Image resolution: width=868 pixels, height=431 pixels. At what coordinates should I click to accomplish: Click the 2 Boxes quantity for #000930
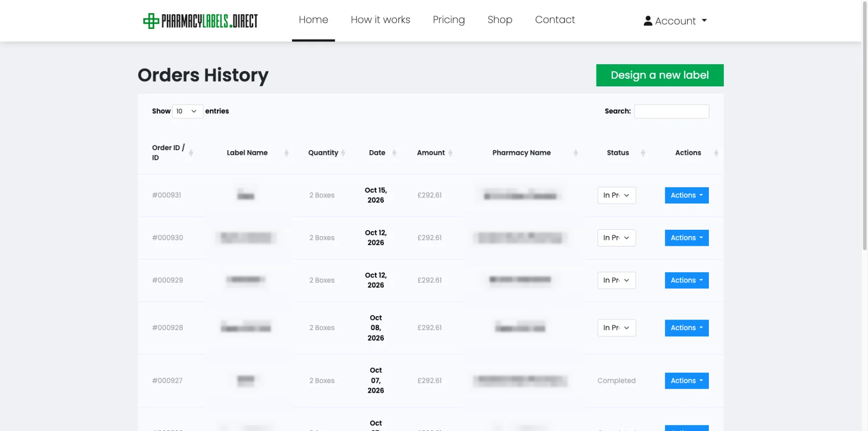coord(322,238)
